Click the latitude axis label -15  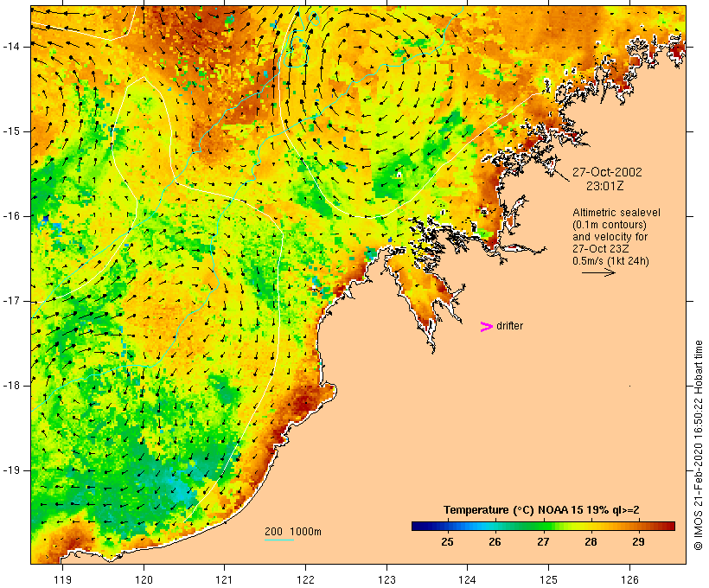10,131
